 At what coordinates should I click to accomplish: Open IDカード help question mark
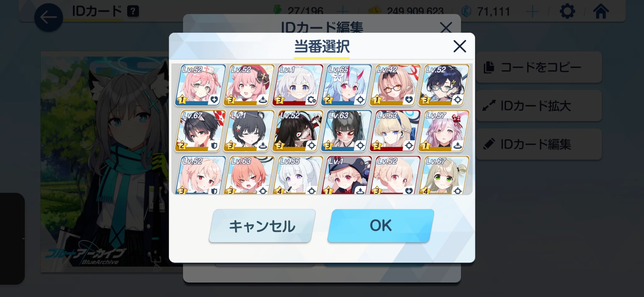click(133, 12)
